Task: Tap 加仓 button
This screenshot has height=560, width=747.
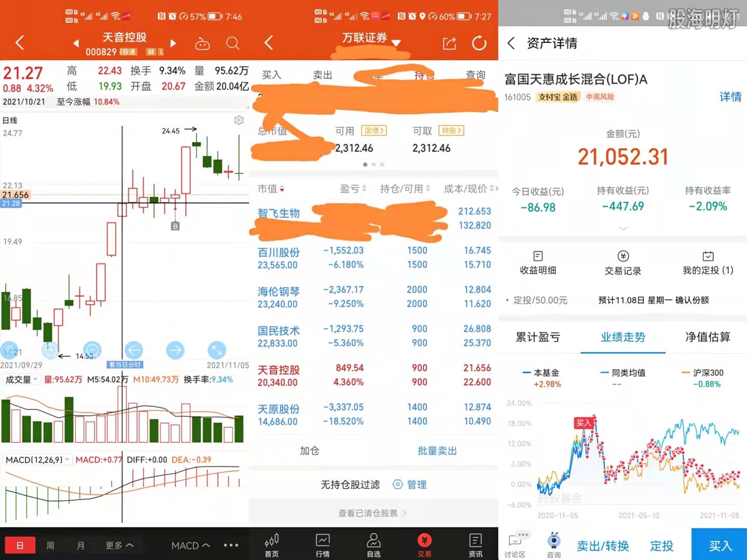Action: [309, 451]
